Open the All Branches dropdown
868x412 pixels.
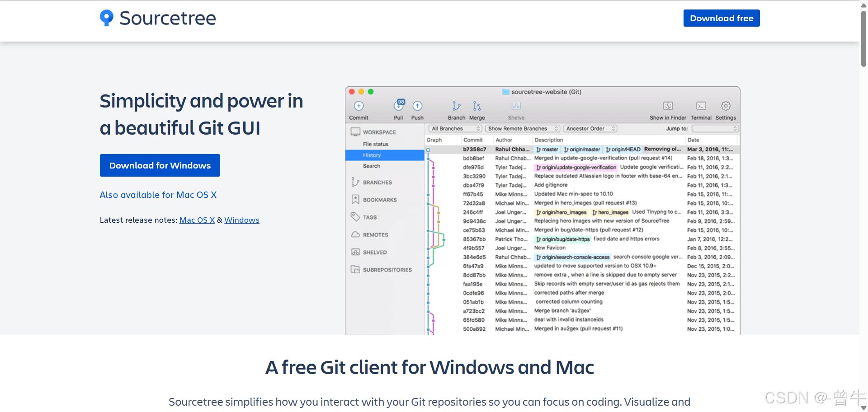pyautogui.click(x=455, y=129)
